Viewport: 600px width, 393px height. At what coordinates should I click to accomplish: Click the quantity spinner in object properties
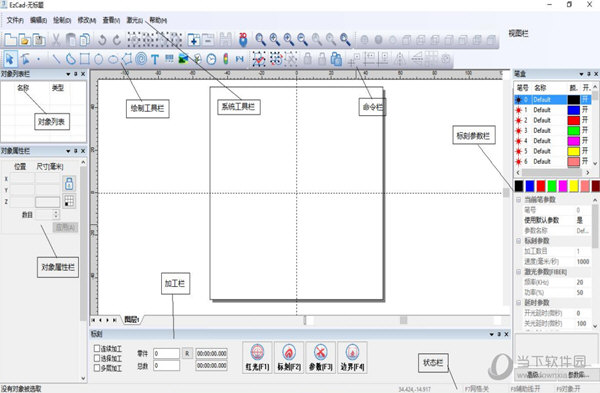[56, 214]
